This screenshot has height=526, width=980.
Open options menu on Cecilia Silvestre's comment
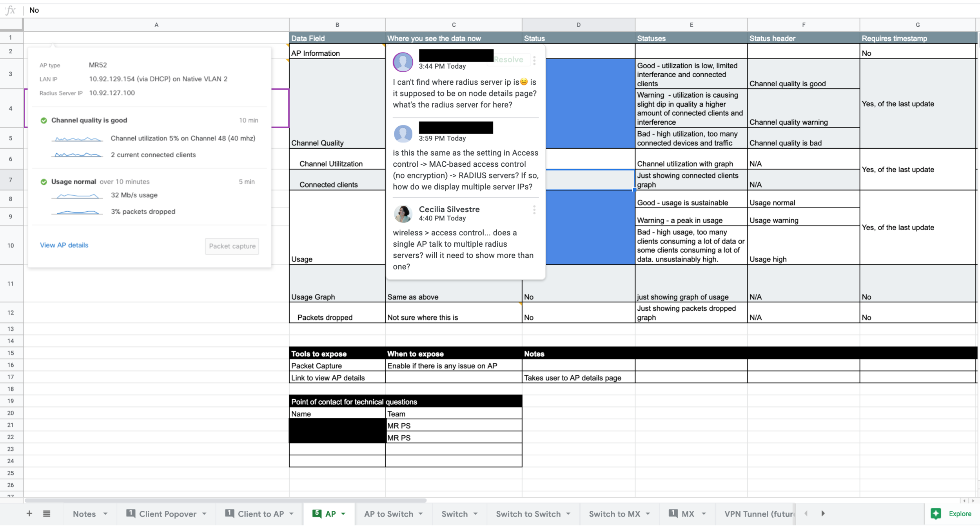coord(534,210)
